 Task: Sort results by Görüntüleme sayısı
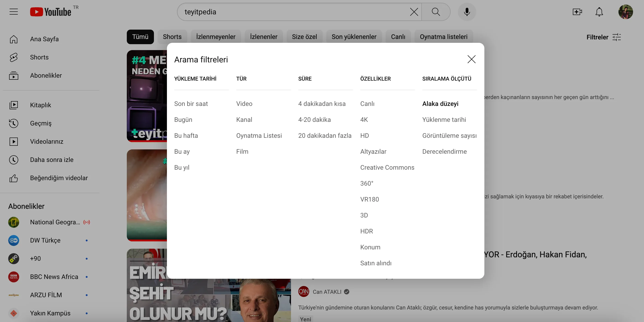point(449,135)
